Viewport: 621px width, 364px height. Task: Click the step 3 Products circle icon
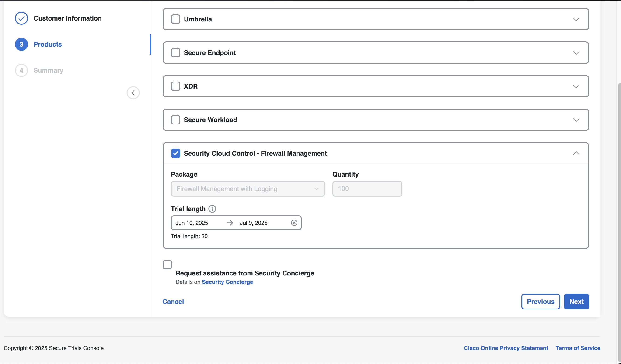pos(21,44)
